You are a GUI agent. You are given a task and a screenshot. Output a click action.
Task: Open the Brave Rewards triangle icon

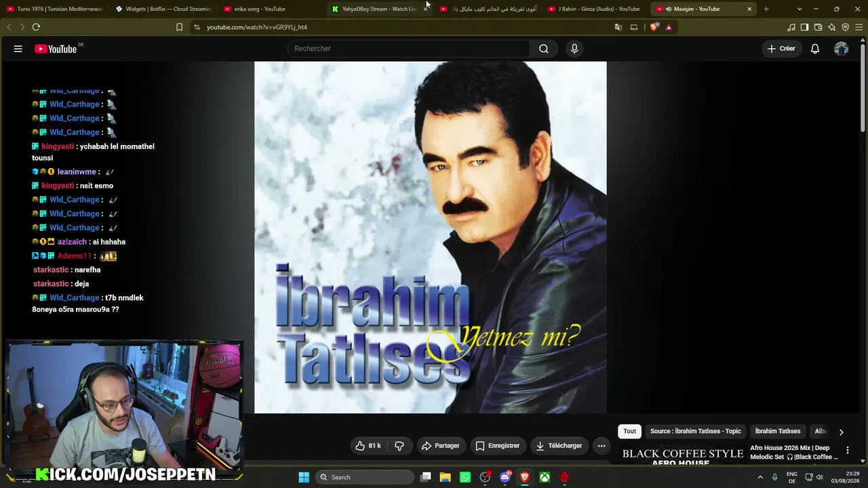point(669,27)
